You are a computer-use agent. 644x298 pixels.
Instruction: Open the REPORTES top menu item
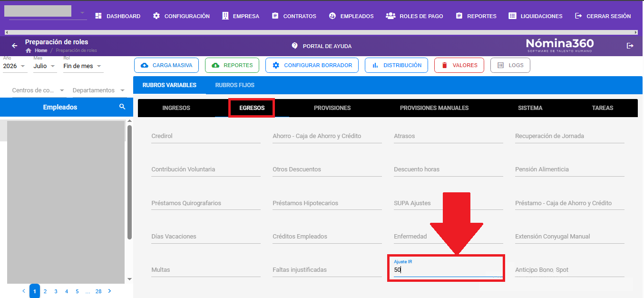tap(476, 16)
